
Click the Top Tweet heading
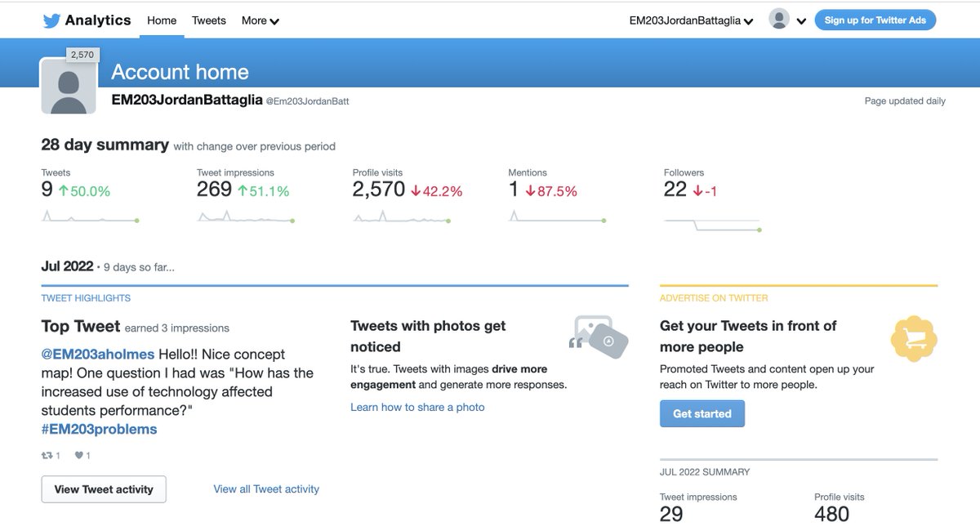81,327
